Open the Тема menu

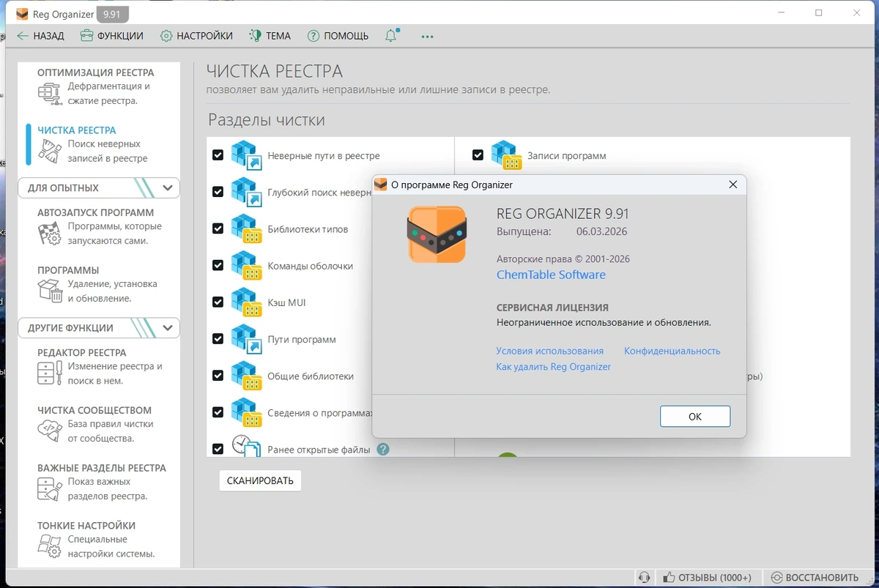coord(270,36)
